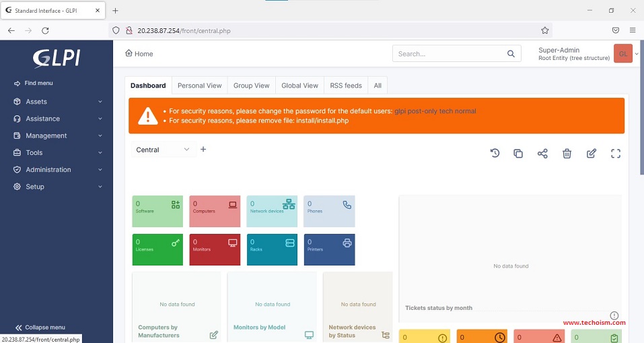Reload the page in the browser
This screenshot has width=644, height=343.
coord(45,30)
